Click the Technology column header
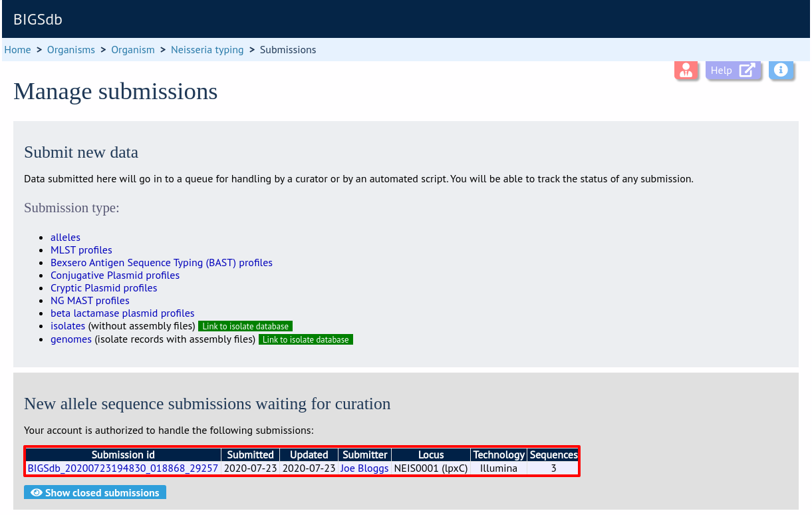Image resolution: width=812 pixels, height=515 pixels. point(499,455)
